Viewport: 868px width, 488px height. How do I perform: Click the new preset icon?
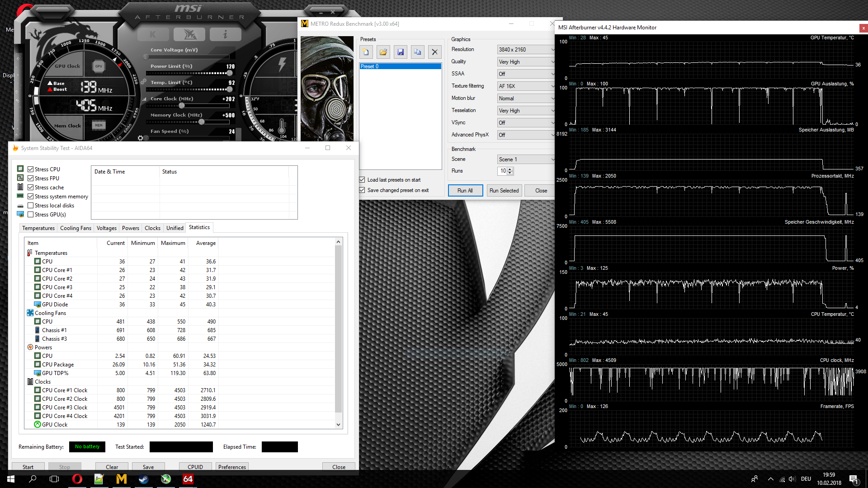click(366, 52)
